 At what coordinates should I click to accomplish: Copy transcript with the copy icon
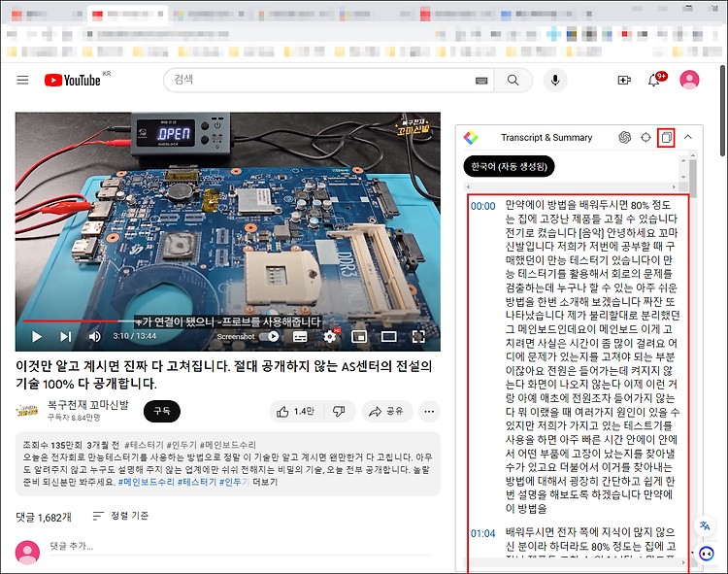pyautogui.click(x=666, y=138)
